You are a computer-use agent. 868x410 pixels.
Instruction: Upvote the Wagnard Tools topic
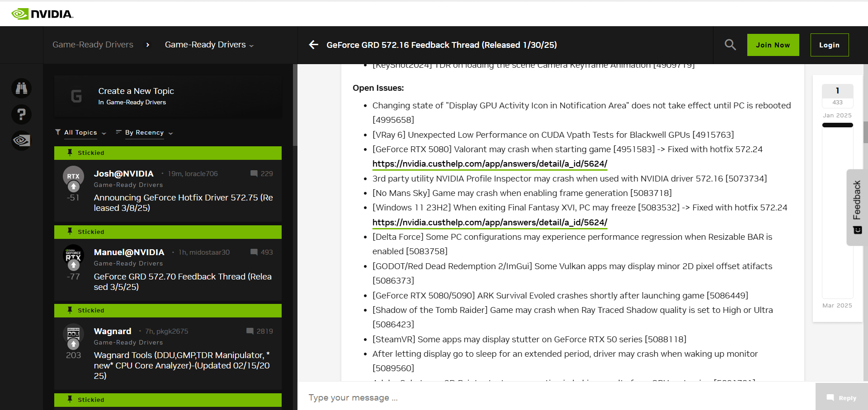click(x=73, y=344)
